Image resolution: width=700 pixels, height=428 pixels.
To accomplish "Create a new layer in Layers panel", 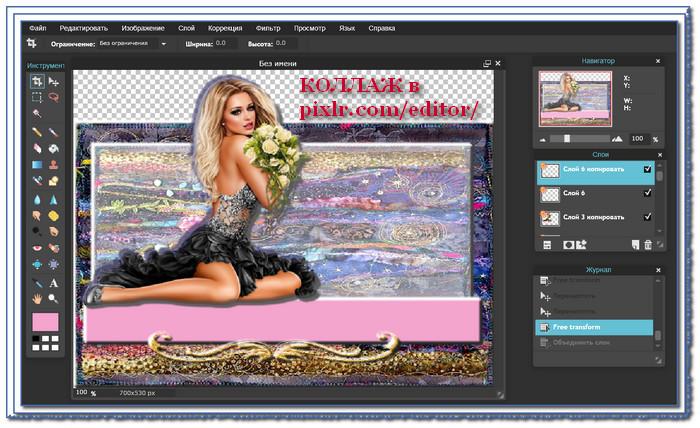I will click(635, 245).
